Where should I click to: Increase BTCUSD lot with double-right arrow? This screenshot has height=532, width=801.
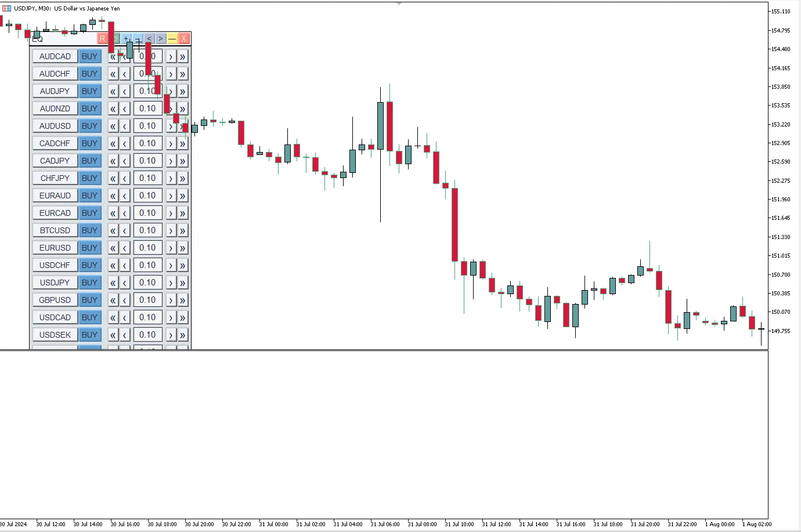(182, 230)
